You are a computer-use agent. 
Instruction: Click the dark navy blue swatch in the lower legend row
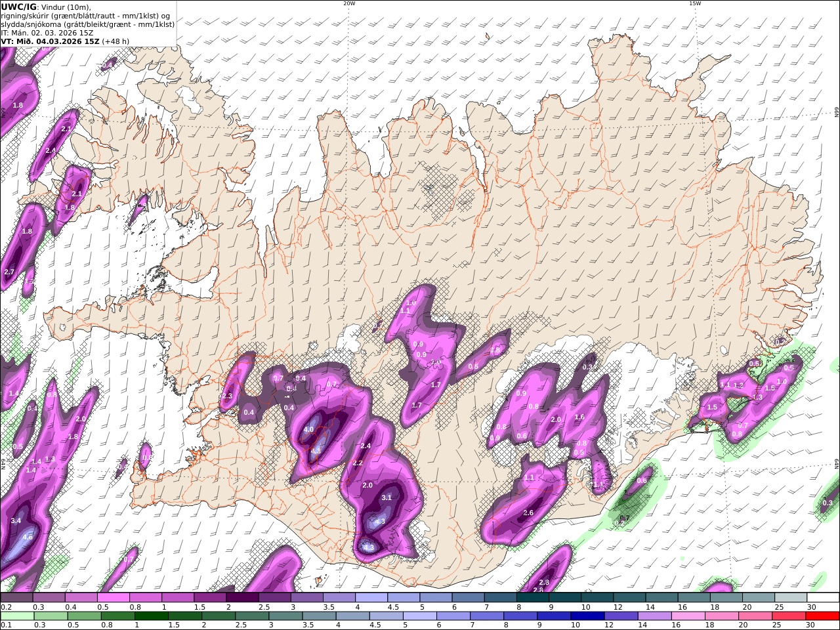(587, 616)
